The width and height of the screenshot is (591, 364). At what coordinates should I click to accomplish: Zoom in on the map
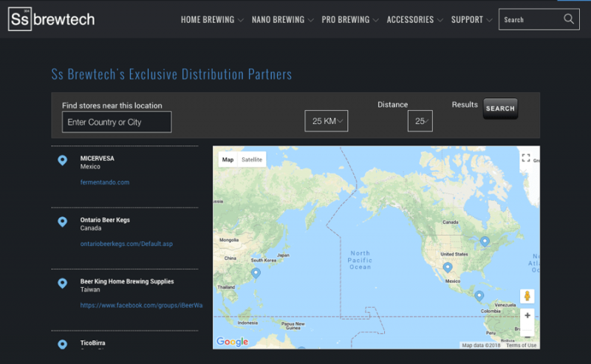[527, 315]
